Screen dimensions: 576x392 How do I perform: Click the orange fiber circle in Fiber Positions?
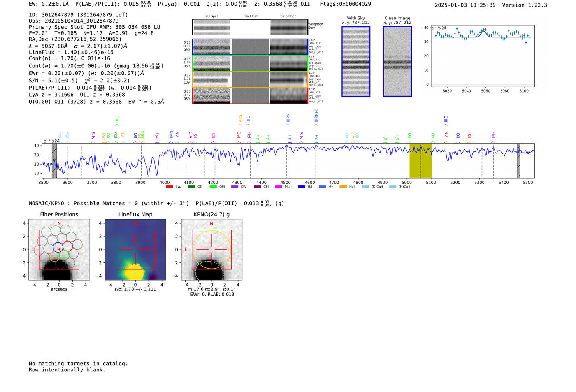(x=54, y=257)
